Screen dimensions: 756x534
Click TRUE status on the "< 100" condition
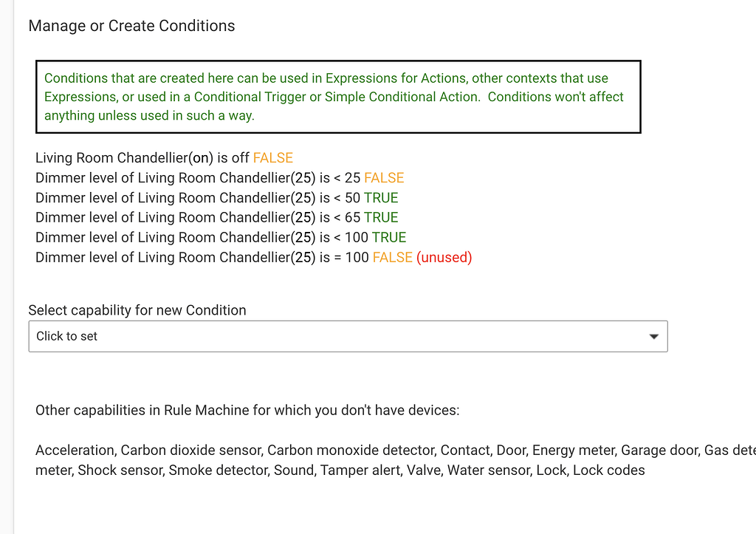coord(389,238)
